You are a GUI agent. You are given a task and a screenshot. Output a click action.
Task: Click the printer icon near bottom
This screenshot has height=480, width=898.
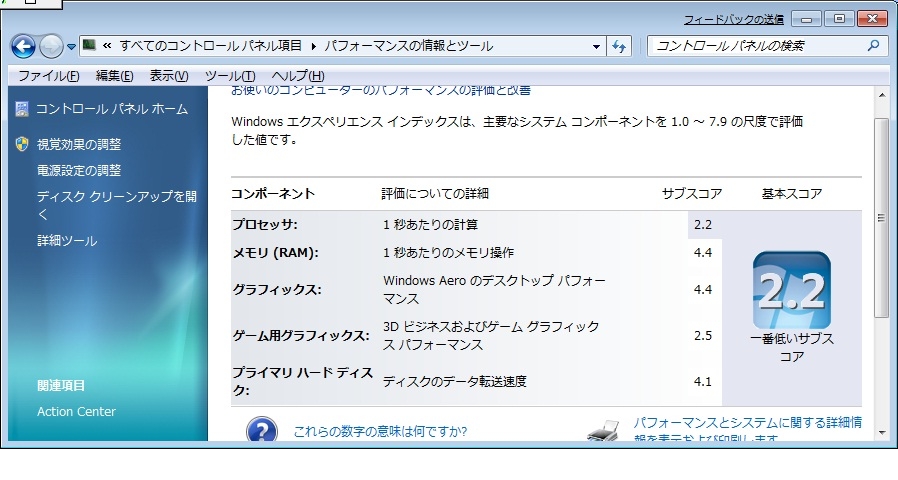(604, 430)
